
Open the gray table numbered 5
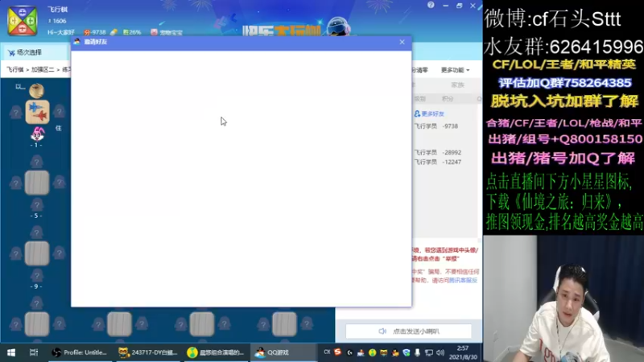coord(37,183)
